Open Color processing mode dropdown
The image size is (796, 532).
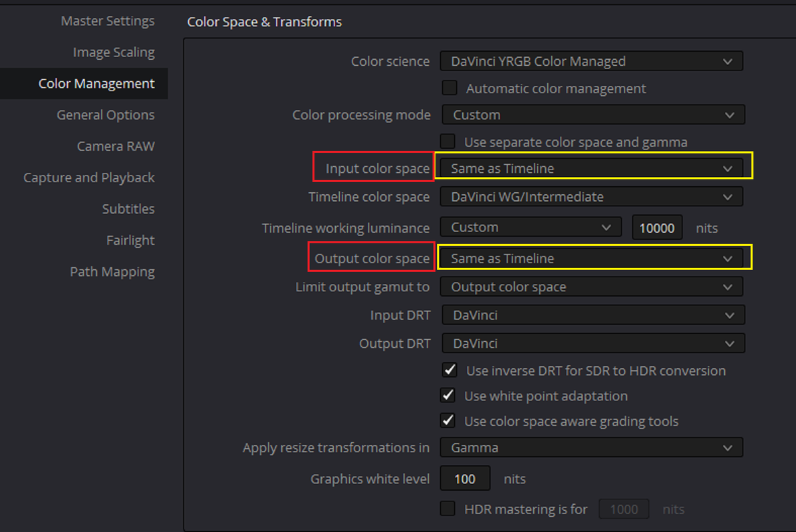click(x=593, y=115)
